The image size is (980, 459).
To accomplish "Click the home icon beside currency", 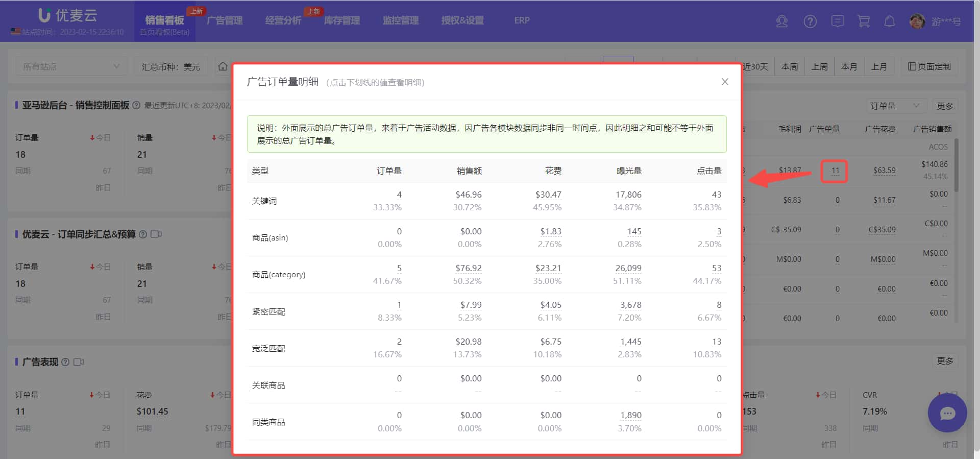I will click(223, 66).
